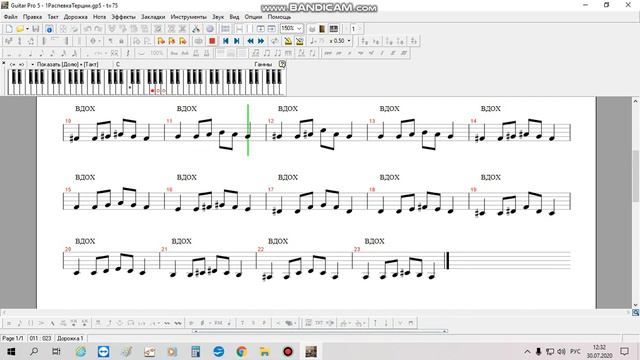Click the third yellow-arrow marker icon

pos(182,41)
